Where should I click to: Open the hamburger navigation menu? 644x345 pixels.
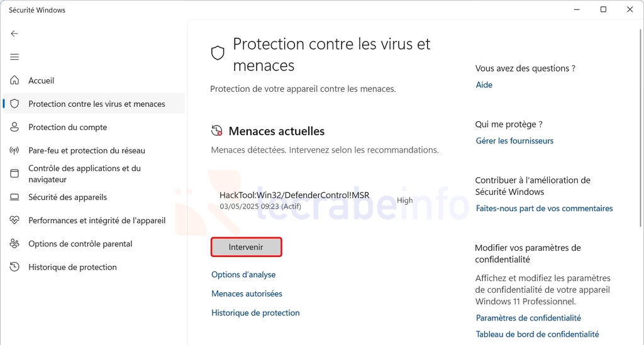14,57
